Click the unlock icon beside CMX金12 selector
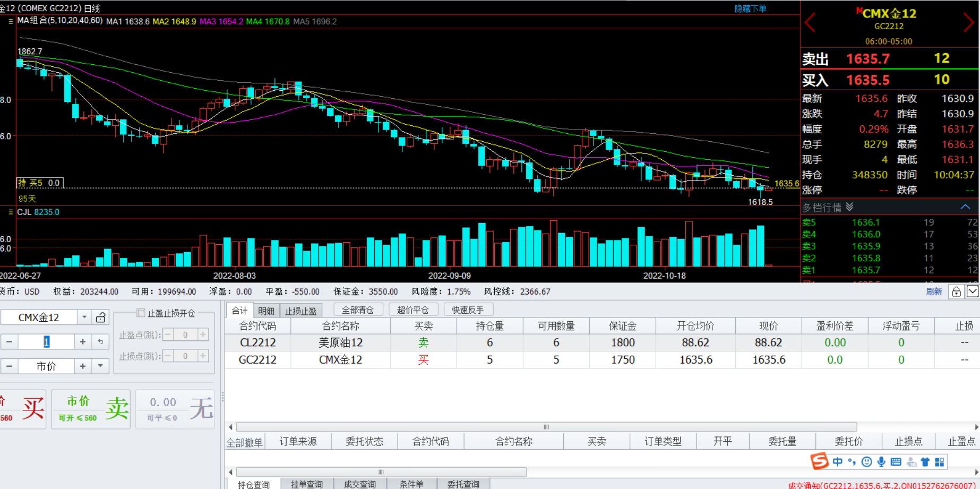Screen dimensions: 980x489 100,318
